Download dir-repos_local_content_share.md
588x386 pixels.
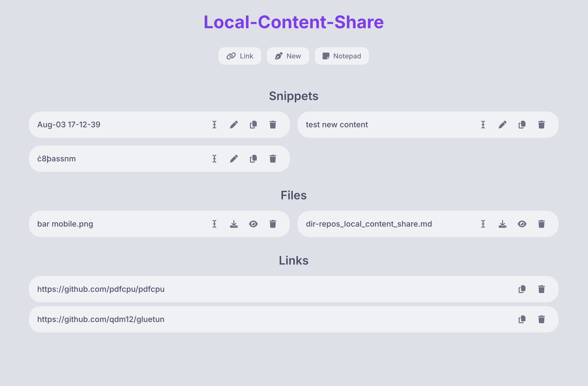coord(503,224)
